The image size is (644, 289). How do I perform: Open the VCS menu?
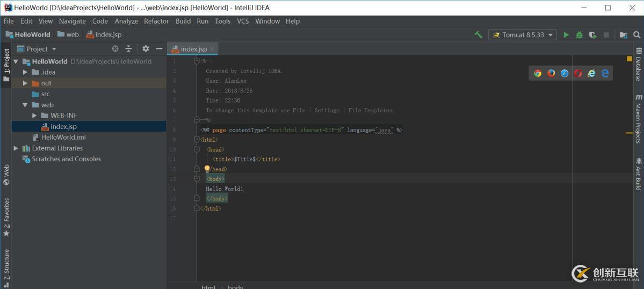[243, 21]
